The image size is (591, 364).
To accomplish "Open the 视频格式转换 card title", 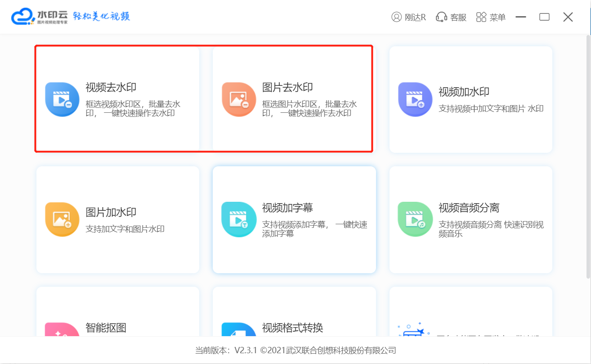I will click(293, 328).
